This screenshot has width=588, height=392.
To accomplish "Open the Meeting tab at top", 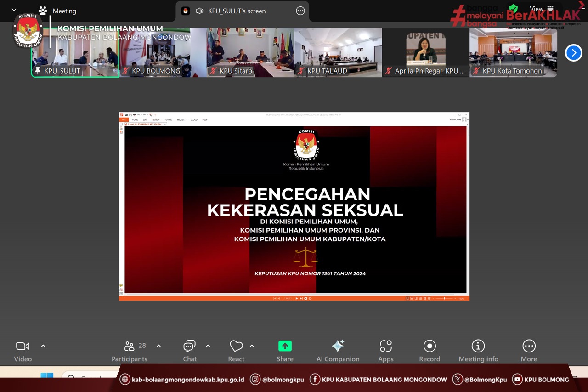I will 57,11.
